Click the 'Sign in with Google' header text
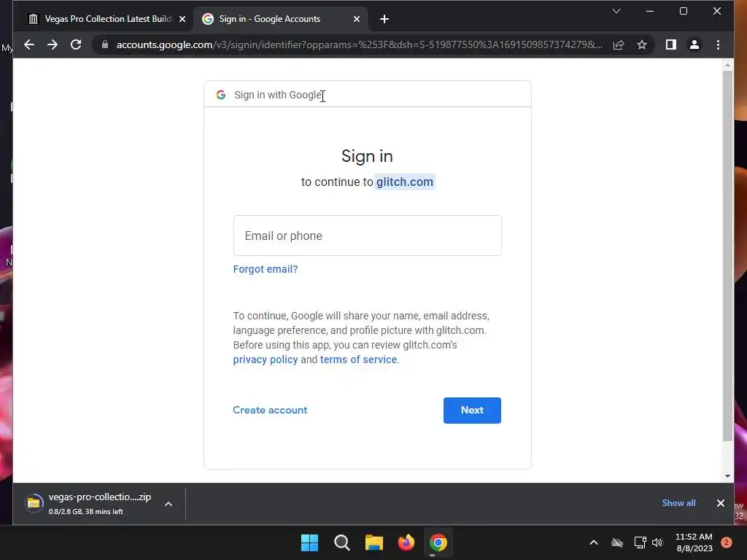747x560 pixels. pyautogui.click(x=278, y=95)
